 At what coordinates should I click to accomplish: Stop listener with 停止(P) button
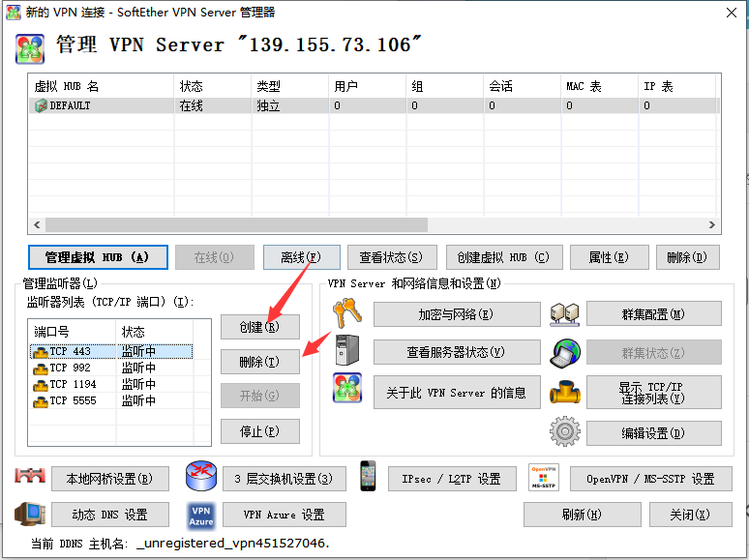click(260, 431)
